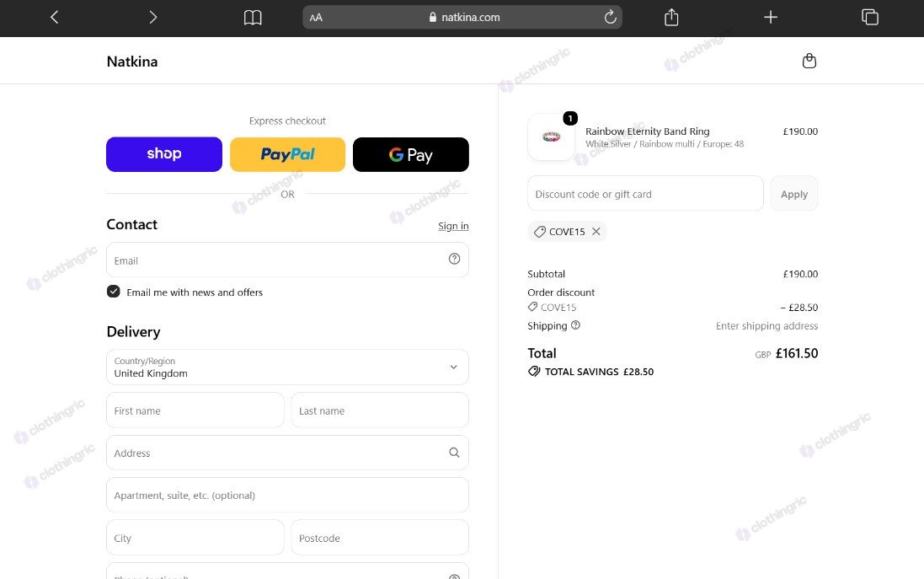This screenshot has height=579, width=924.
Task: Click the − £28.50 order discount value
Action: [x=799, y=307]
